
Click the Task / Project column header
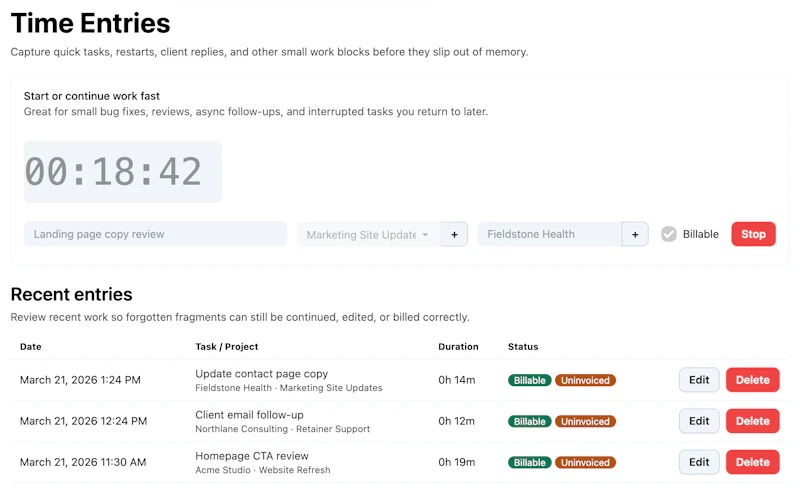point(227,347)
